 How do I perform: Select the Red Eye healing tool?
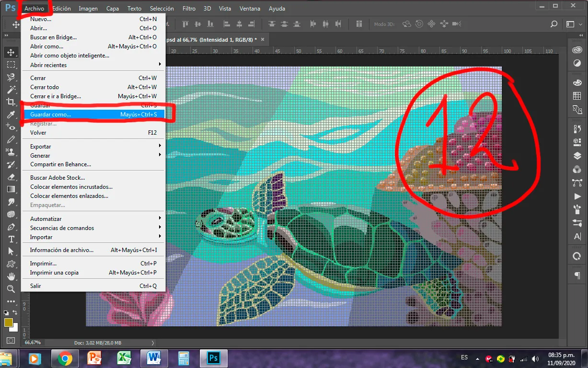point(11,126)
